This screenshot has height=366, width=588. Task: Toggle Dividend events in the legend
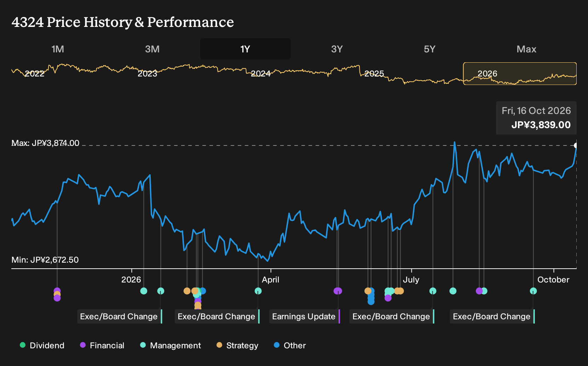tap(42, 345)
